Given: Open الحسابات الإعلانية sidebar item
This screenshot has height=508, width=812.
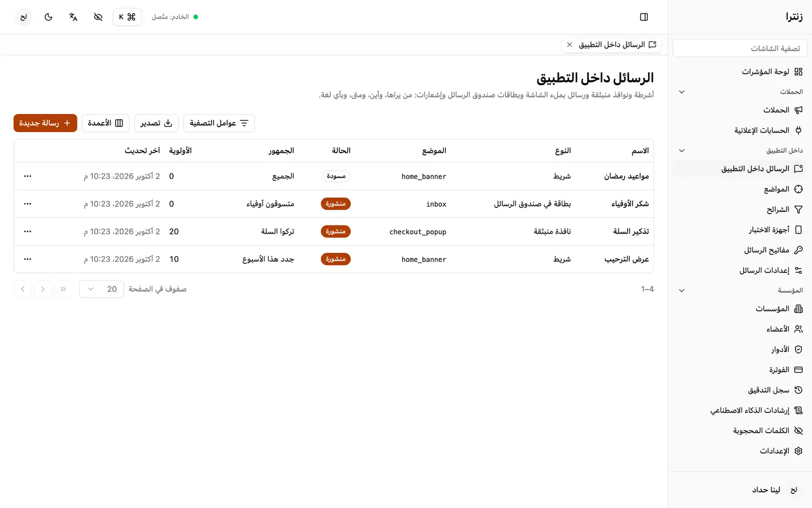Looking at the screenshot, I should point(740,130).
